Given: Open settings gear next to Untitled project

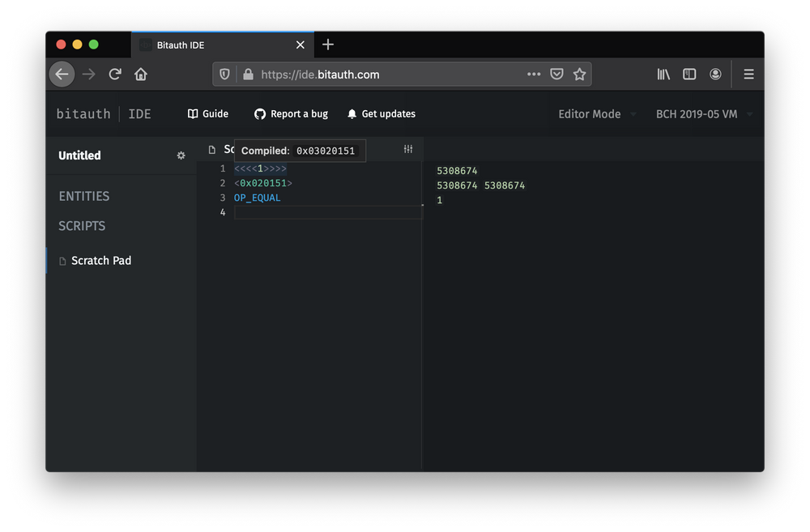Looking at the screenshot, I should pyautogui.click(x=181, y=155).
